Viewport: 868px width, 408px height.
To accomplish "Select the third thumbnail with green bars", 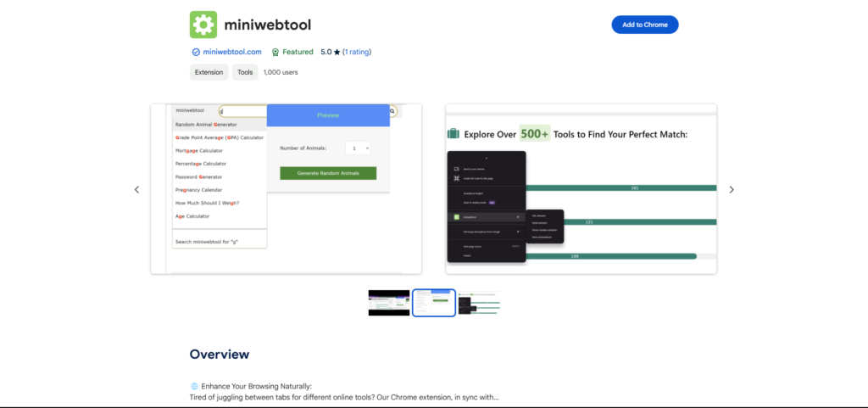I will [480, 303].
